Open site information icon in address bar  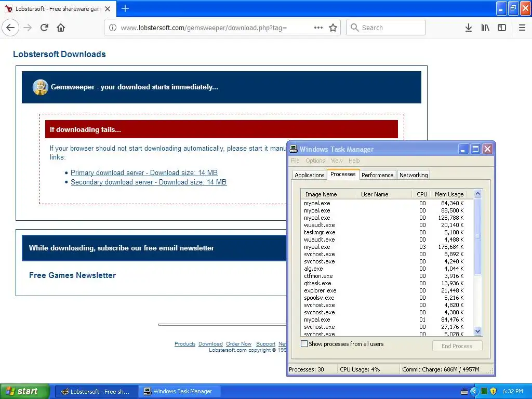(113, 28)
